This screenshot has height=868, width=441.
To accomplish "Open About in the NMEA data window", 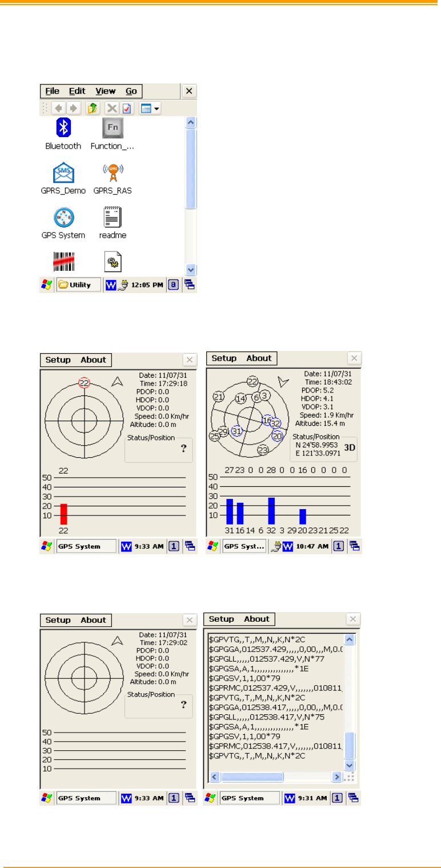I will coord(256,619).
